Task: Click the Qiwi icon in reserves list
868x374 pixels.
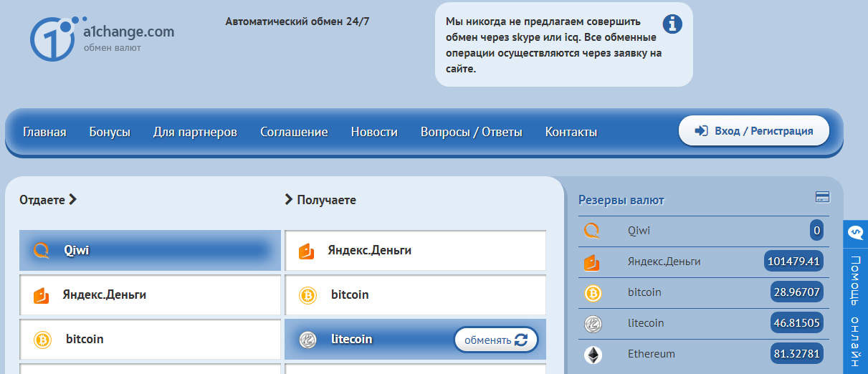Action: pos(592,231)
